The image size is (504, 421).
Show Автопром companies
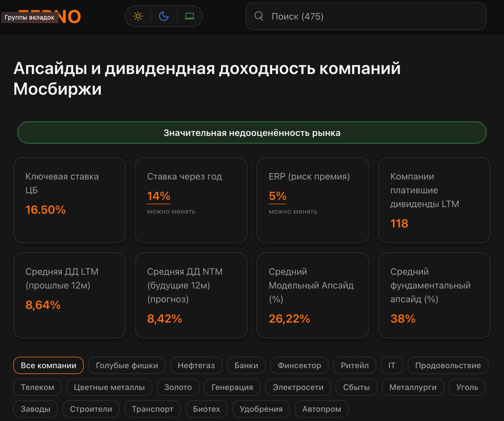click(322, 409)
